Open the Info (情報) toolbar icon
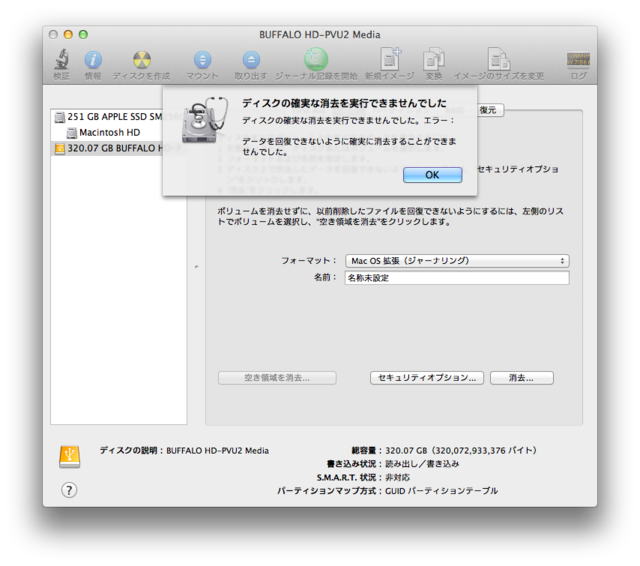 pyautogui.click(x=93, y=60)
